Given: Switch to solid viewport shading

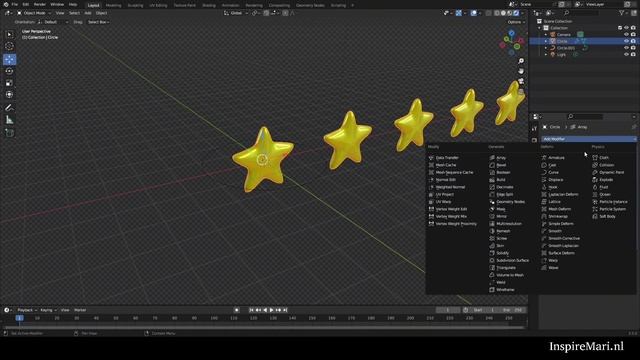Looking at the screenshot, I should pos(503,13).
